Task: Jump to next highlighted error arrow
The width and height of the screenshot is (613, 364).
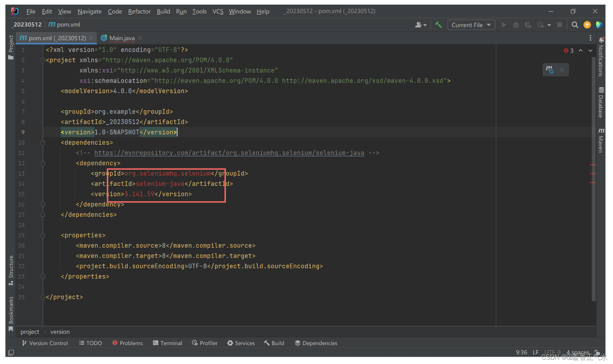Action: click(x=590, y=51)
